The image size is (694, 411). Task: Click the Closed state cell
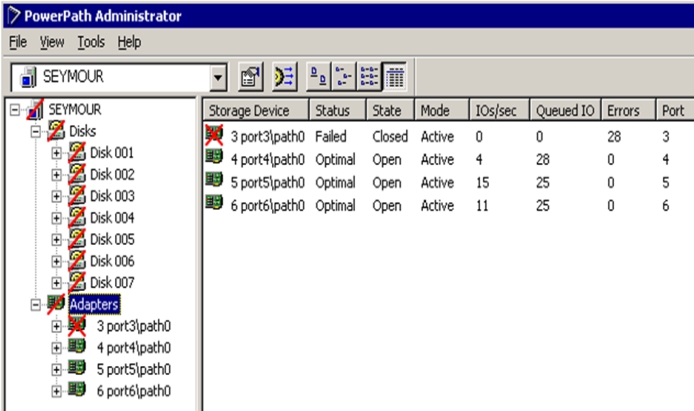(x=390, y=137)
